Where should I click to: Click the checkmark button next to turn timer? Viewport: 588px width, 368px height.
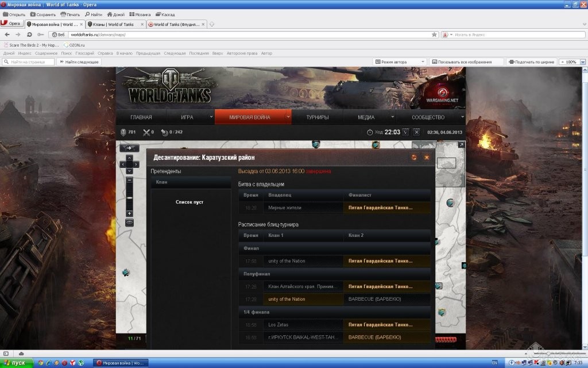(x=405, y=132)
